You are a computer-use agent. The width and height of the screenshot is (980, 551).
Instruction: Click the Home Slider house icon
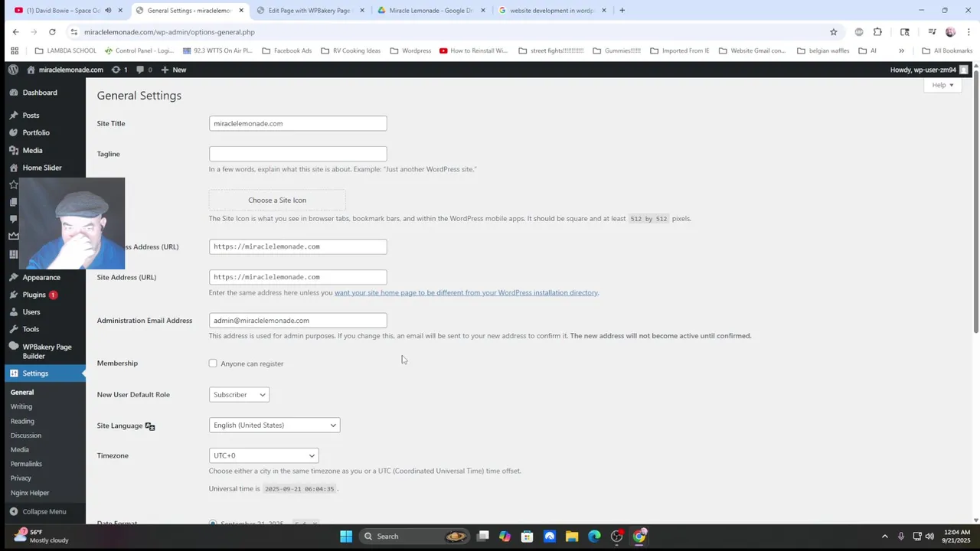[x=14, y=168]
